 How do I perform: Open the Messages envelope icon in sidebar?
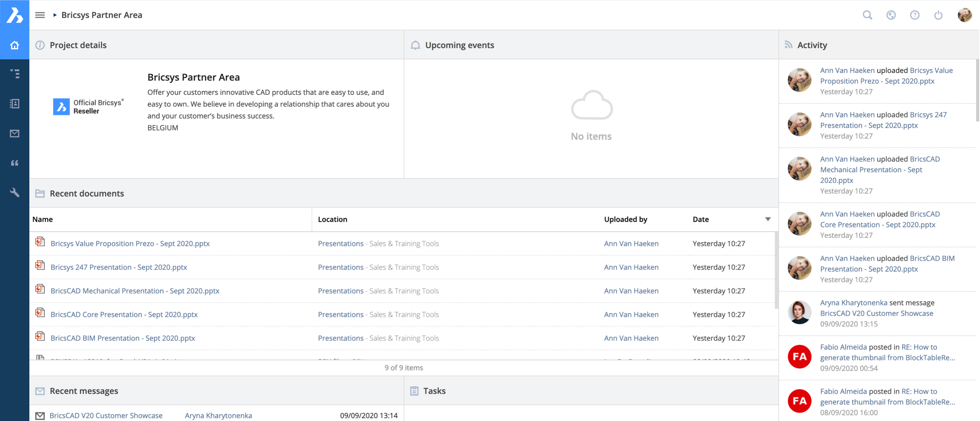coord(14,133)
